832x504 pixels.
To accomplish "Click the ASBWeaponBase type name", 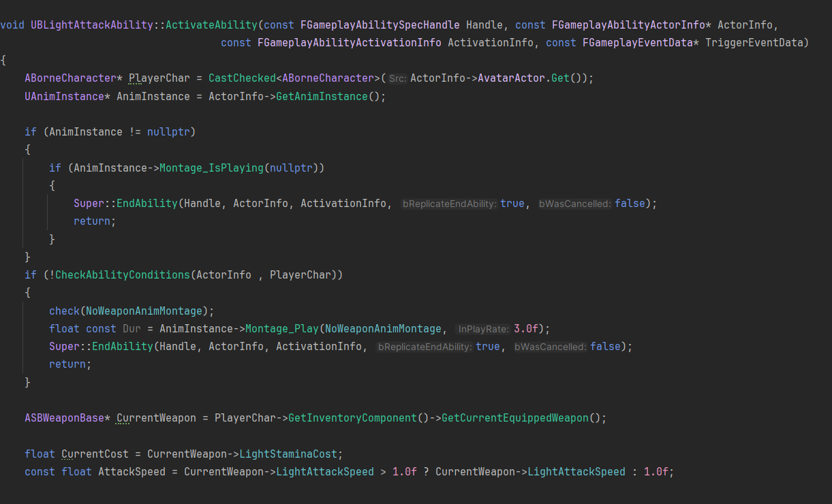I will 64,418.
